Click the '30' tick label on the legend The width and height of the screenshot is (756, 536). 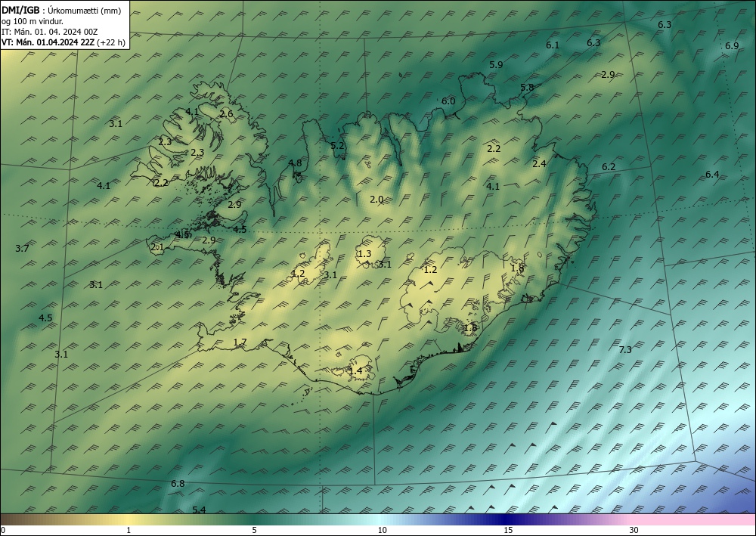(634, 530)
